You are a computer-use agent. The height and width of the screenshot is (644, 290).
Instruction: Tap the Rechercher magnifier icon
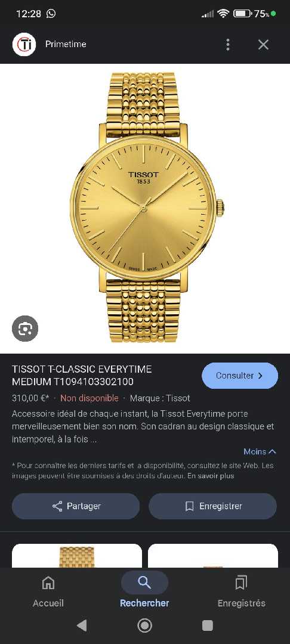tap(144, 583)
